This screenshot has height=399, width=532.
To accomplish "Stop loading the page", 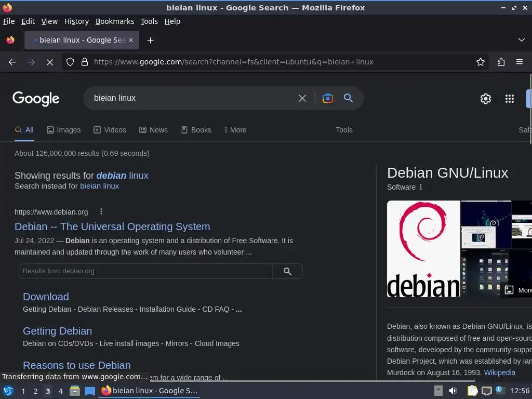I will 49,62.
